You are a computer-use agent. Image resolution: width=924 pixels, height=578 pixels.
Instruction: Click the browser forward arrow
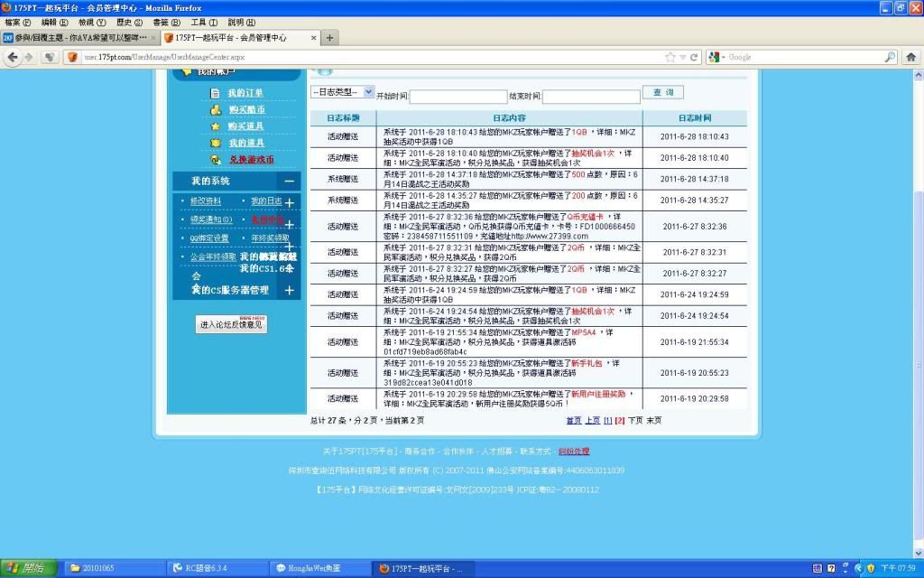(28, 57)
